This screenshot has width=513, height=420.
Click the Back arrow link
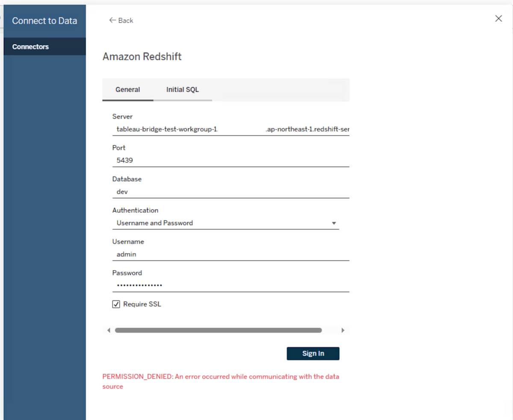click(x=121, y=20)
